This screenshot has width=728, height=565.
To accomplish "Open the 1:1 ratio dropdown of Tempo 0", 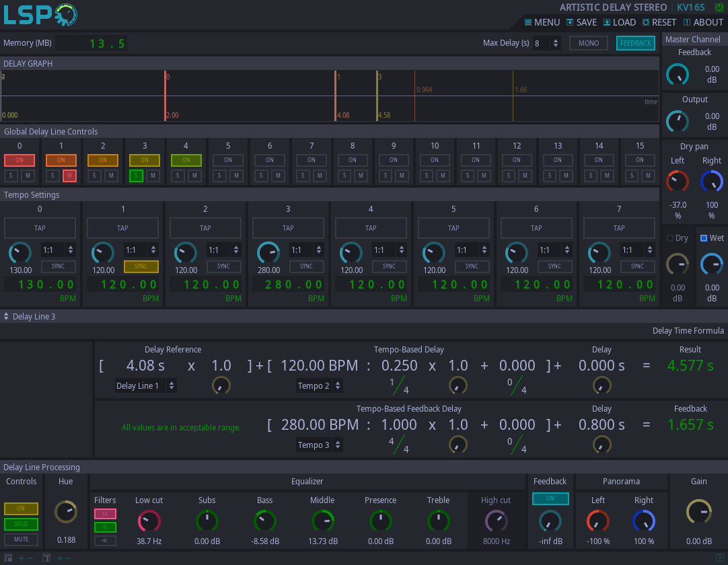I will pyautogui.click(x=58, y=250).
